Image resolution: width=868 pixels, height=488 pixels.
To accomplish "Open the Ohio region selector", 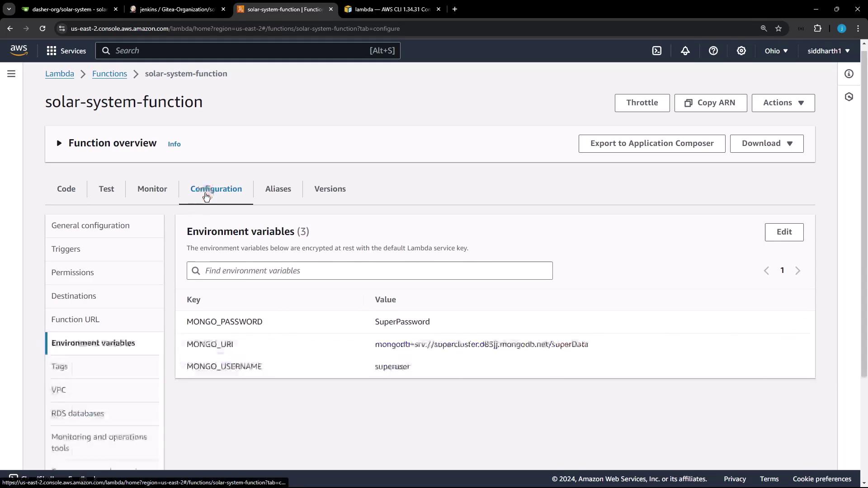I will click(x=776, y=51).
